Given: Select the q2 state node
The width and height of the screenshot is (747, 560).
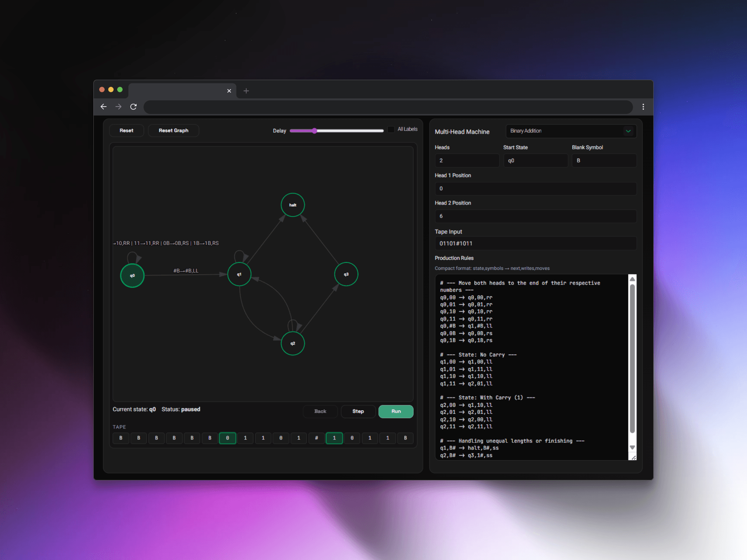Looking at the screenshot, I should 293,343.
